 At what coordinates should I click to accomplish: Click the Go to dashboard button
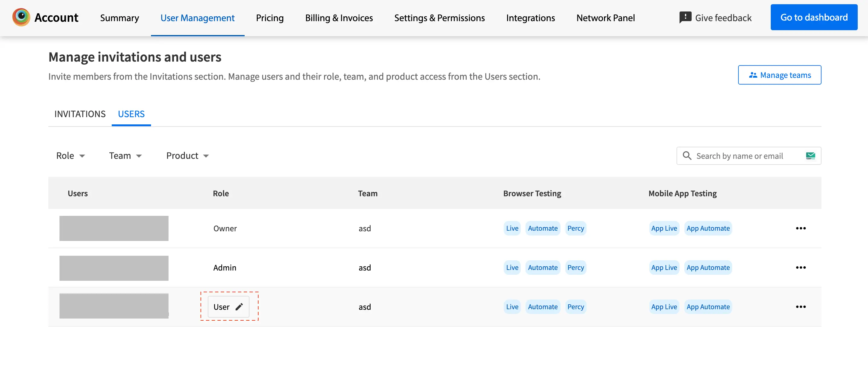pyautogui.click(x=813, y=17)
